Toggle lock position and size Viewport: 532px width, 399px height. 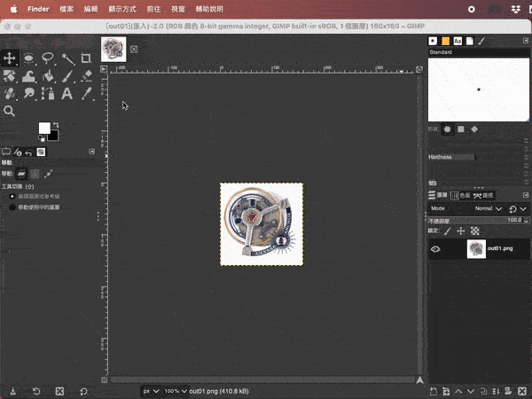pos(461,231)
